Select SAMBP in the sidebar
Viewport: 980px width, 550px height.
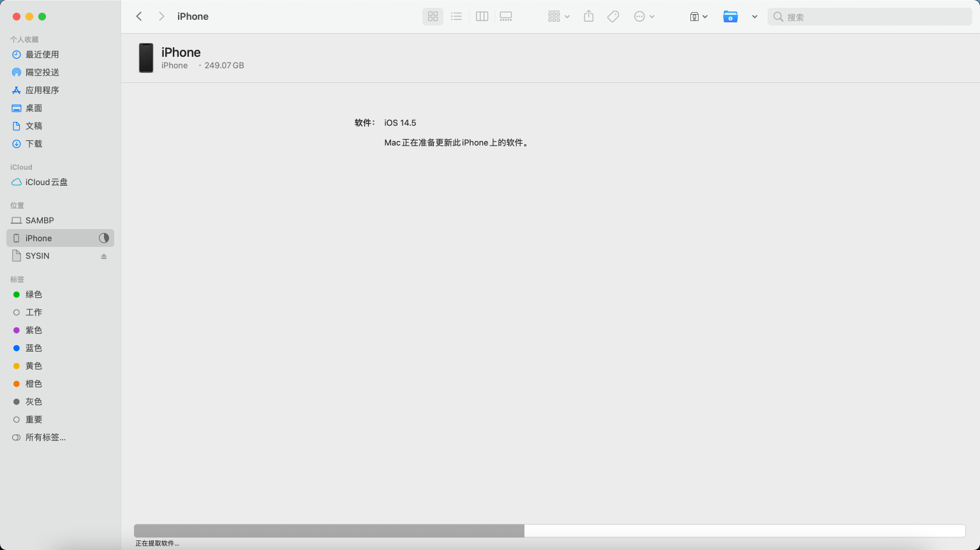[x=60, y=220]
